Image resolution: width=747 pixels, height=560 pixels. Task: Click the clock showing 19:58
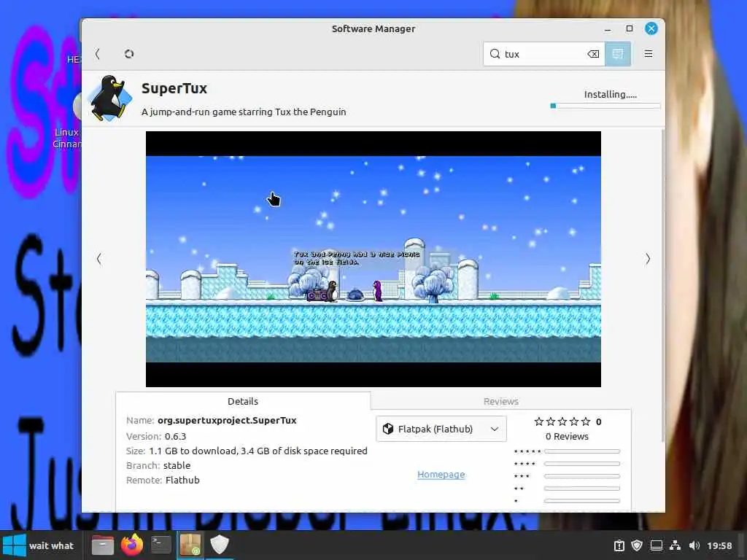[719, 545]
